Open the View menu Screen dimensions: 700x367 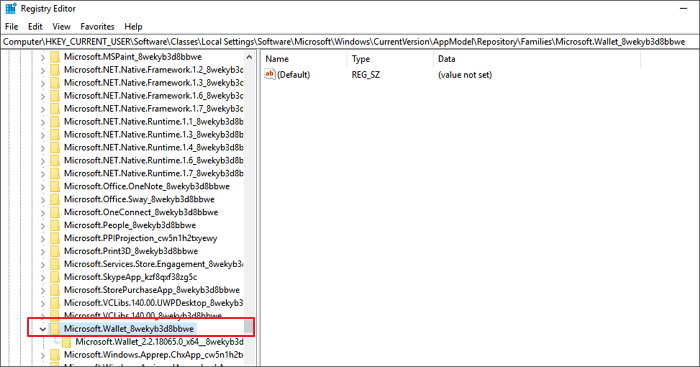click(x=62, y=27)
